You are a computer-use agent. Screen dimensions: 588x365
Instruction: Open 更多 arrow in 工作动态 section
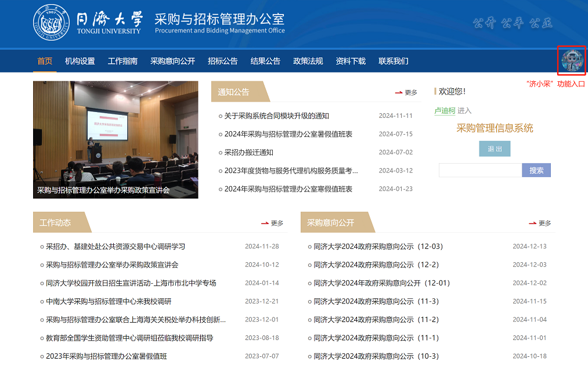(x=272, y=223)
